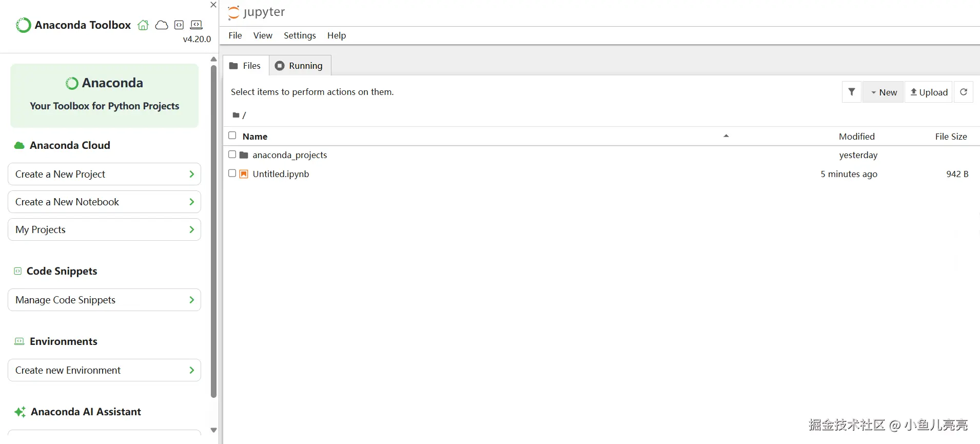
Task: Click the Create a New Project button
Action: (x=104, y=174)
